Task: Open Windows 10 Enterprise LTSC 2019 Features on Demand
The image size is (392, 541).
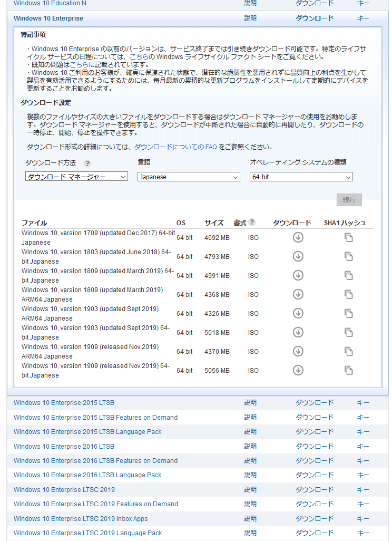Action: 96,504
